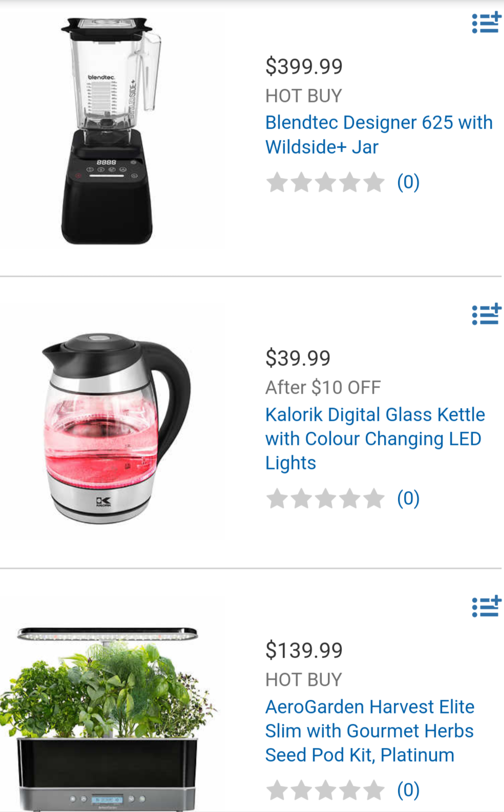Select the $139.99 AeroGarden price
Screen dimensions: 504x812
pos(304,650)
